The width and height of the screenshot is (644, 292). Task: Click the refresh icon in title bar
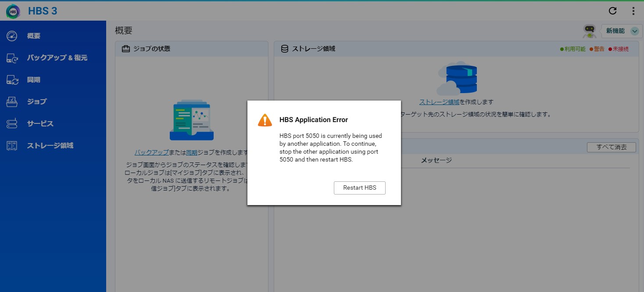coord(613,11)
